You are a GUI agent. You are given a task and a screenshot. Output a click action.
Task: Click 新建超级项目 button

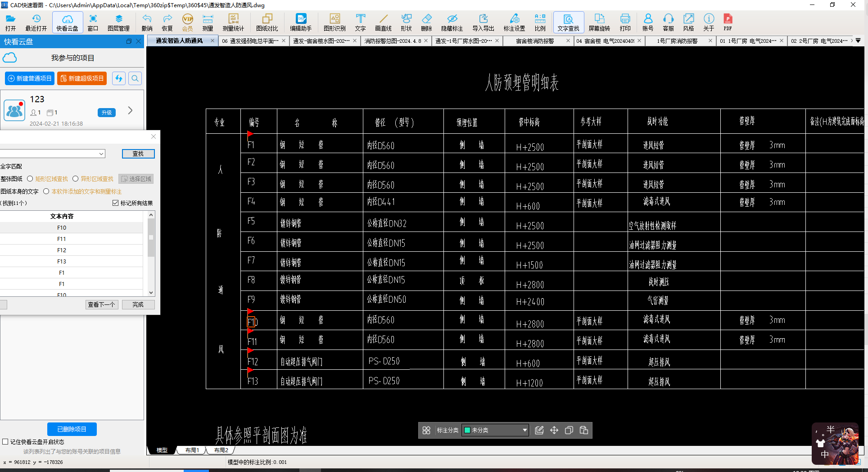pyautogui.click(x=82, y=78)
